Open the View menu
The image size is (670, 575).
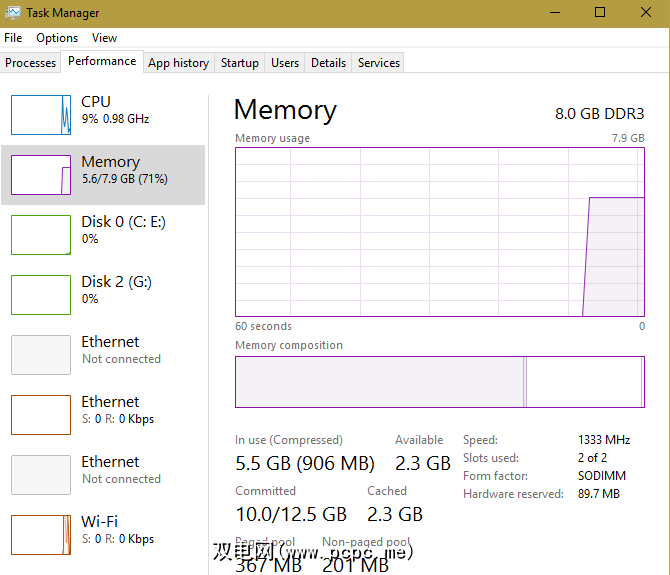pos(104,38)
